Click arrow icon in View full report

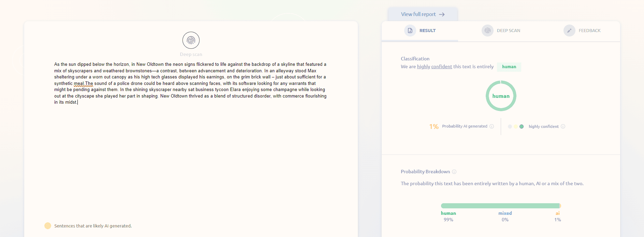click(442, 14)
